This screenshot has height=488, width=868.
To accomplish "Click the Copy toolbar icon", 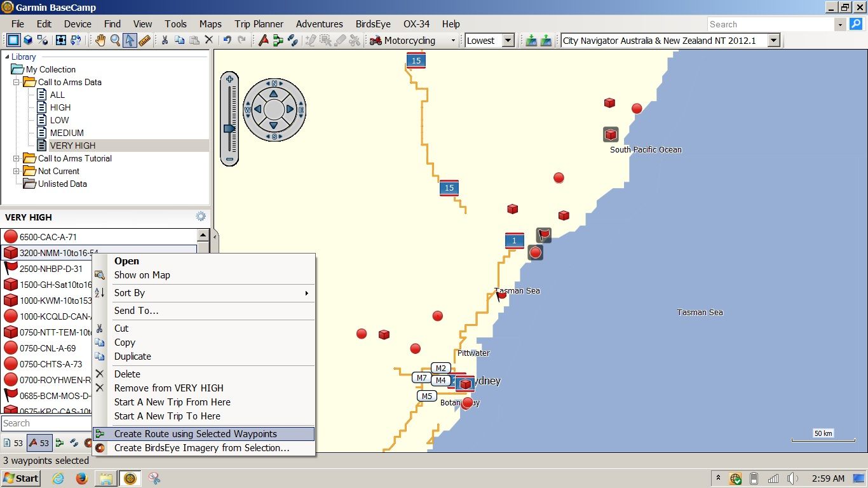I will pyautogui.click(x=179, y=40).
